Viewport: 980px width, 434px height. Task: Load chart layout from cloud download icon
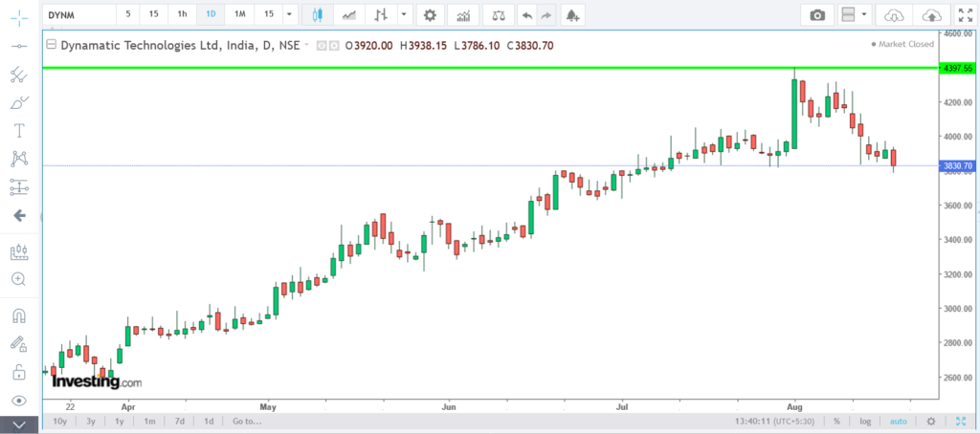(x=893, y=15)
